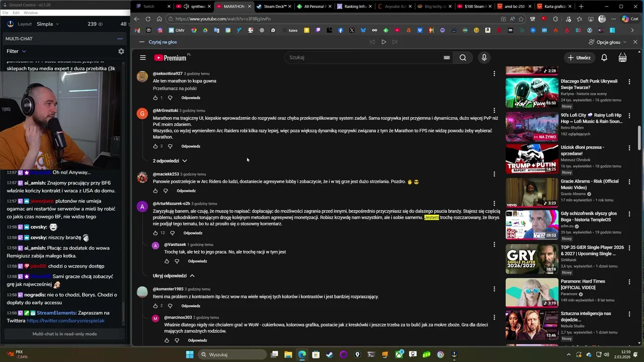Image resolution: width=644 pixels, height=362 pixels.
Task: Open Trump + Putin video thumbnail
Action: (532, 159)
